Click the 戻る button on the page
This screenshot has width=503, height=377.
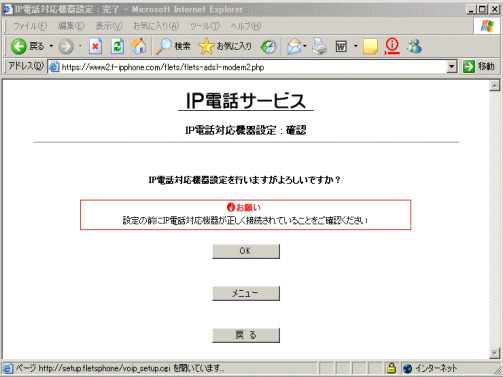click(x=246, y=335)
